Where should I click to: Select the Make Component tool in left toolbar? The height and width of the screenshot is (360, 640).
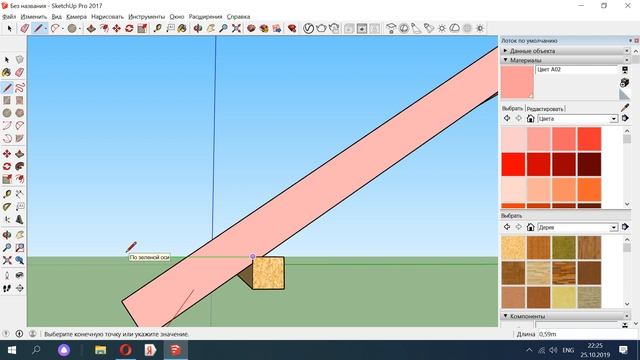(20, 59)
